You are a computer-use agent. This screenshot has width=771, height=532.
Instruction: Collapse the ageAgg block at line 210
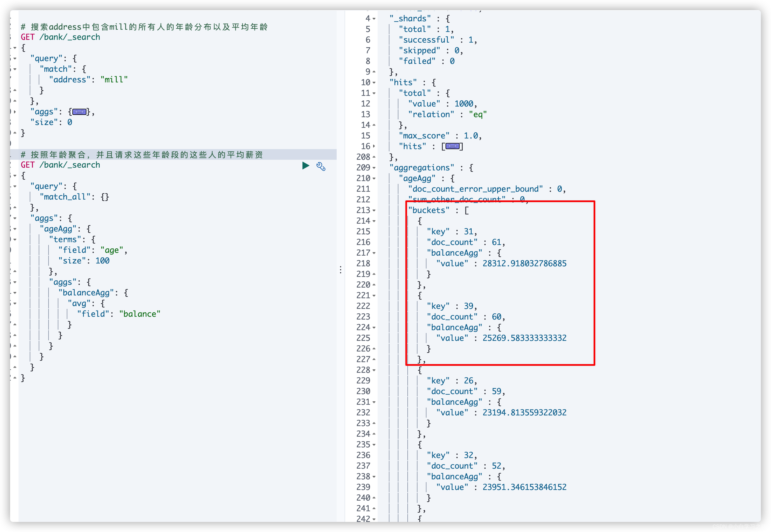click(x=374, y=179)
